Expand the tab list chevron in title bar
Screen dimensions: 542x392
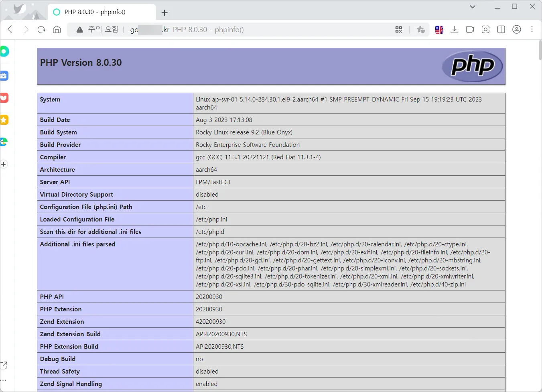point(473,7)
